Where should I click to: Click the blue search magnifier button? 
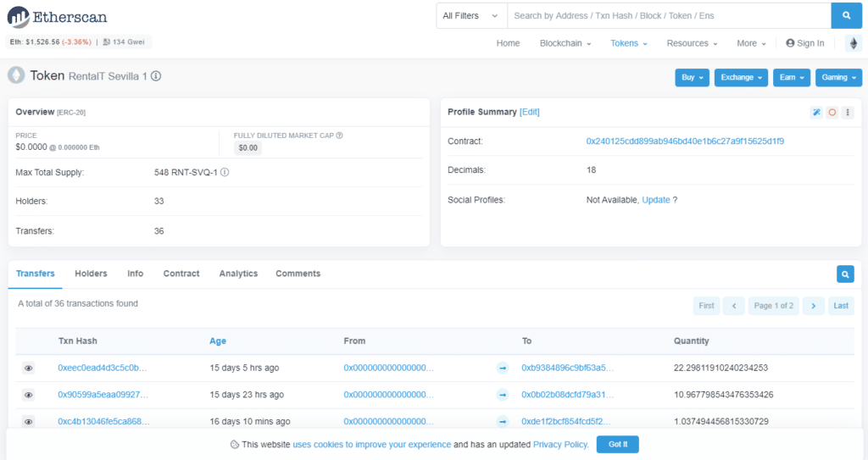coord(847,15)
